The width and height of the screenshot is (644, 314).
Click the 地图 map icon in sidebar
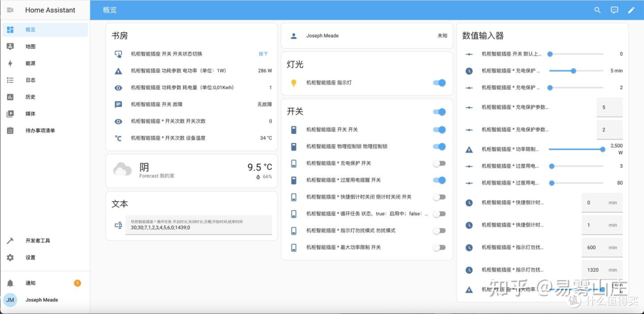(10, 46)
